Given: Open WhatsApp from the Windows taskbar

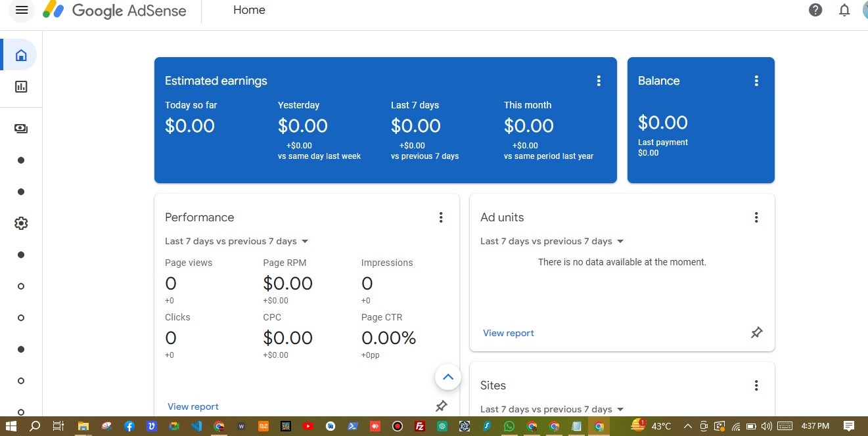Looking at the screenshot, I should tap(509, 426).
